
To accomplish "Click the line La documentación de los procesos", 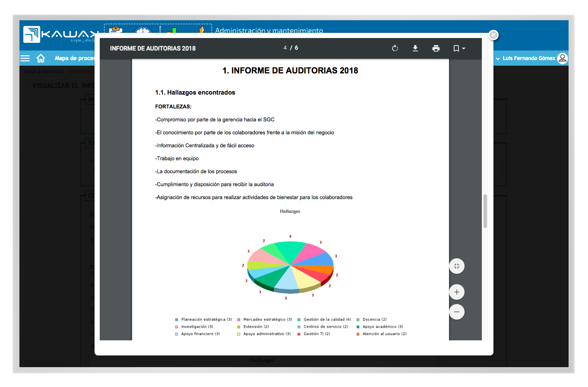I will (x=196, y=171).
